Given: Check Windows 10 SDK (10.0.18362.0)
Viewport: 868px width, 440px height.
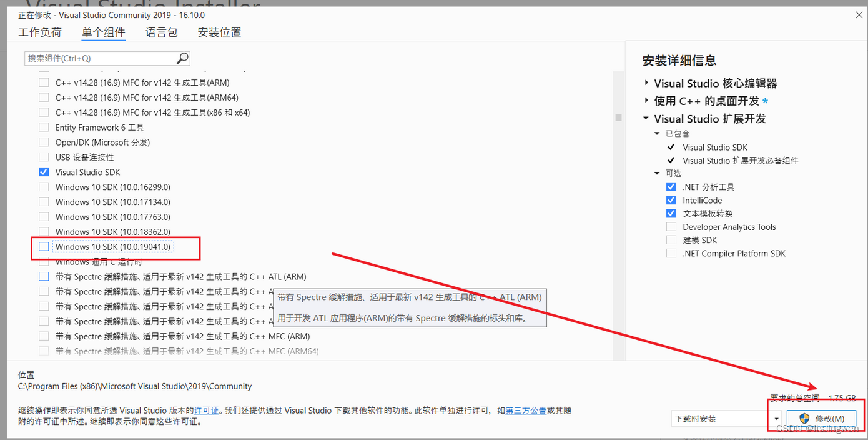Looking at the screenshot, I should coord(44,232).
